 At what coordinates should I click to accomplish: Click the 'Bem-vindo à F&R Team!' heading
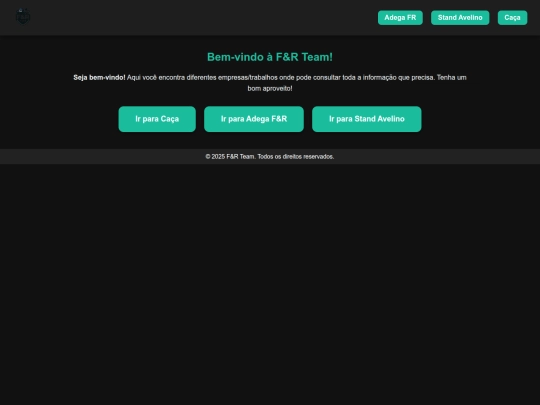270,57
